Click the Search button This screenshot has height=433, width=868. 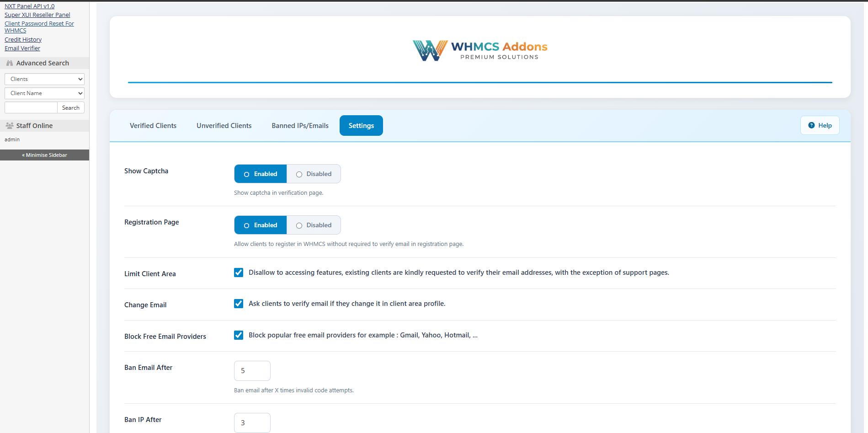(x=71, y=107)
